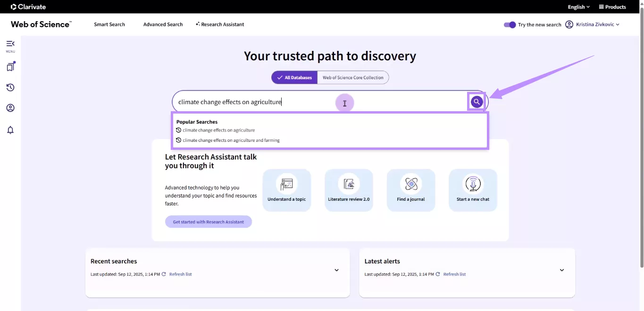Expand the Recent searches panel
The width and height of the screenshot is (644, 311).
coord(336,270)
